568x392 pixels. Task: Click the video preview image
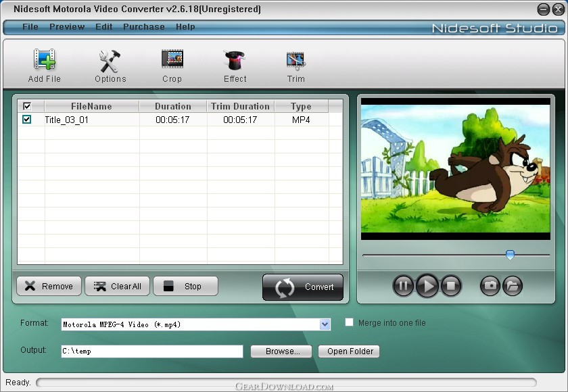[x=456, y=169]
